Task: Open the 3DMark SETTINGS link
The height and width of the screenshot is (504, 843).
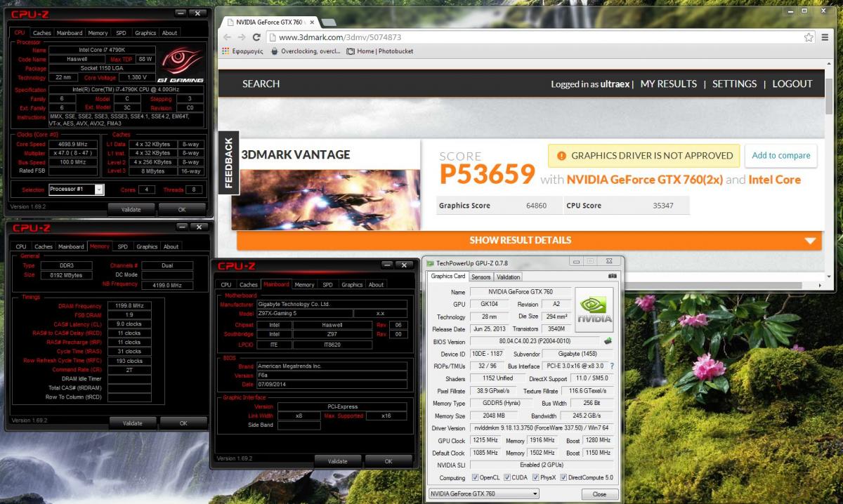Action: pyautogui.click(x=735, y=84)
